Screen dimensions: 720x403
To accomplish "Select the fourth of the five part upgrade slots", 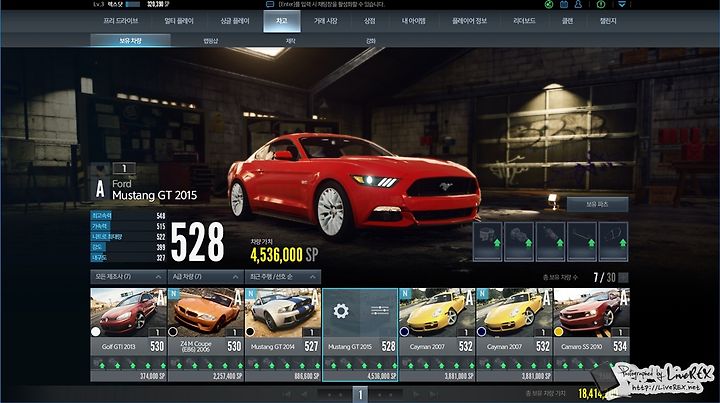I will (582, 241).
